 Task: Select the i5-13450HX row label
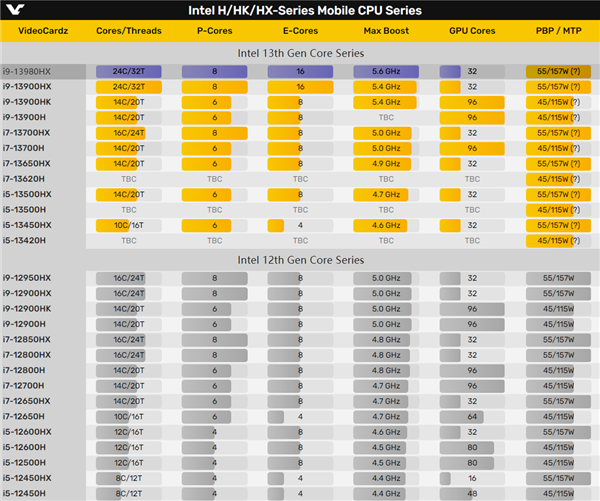coord(27,225)
